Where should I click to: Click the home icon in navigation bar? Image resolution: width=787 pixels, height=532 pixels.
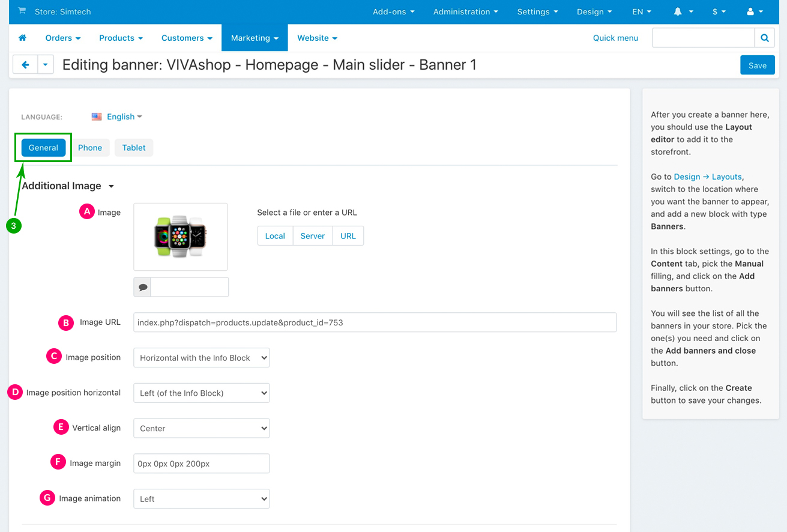[x=23, y=38]
